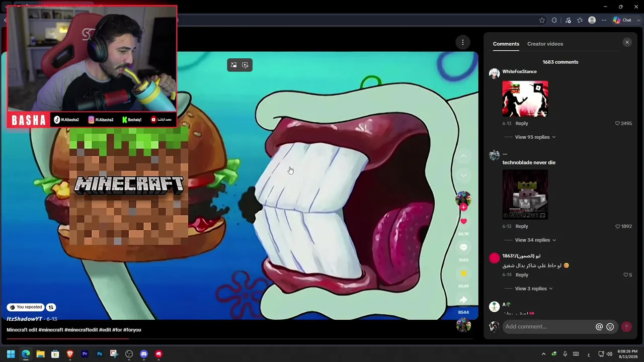Like the video with the heart icon
This screenshot has height=362, width=644.
463,221
